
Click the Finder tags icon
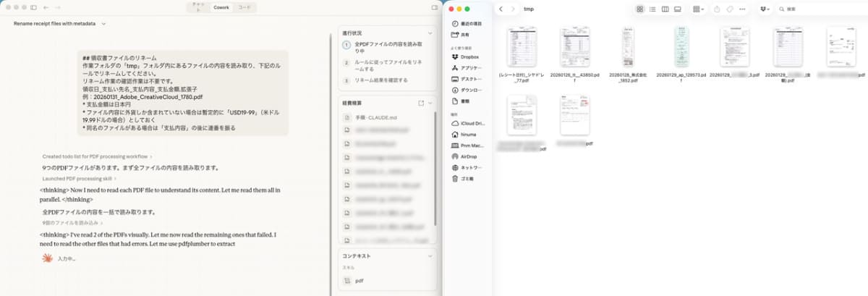(x=729, y=9)
